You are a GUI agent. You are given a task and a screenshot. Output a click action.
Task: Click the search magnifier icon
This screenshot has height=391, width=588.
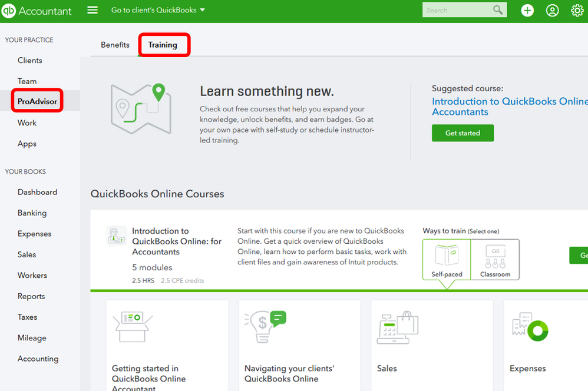pyautogui.click(x=498, y=10)
